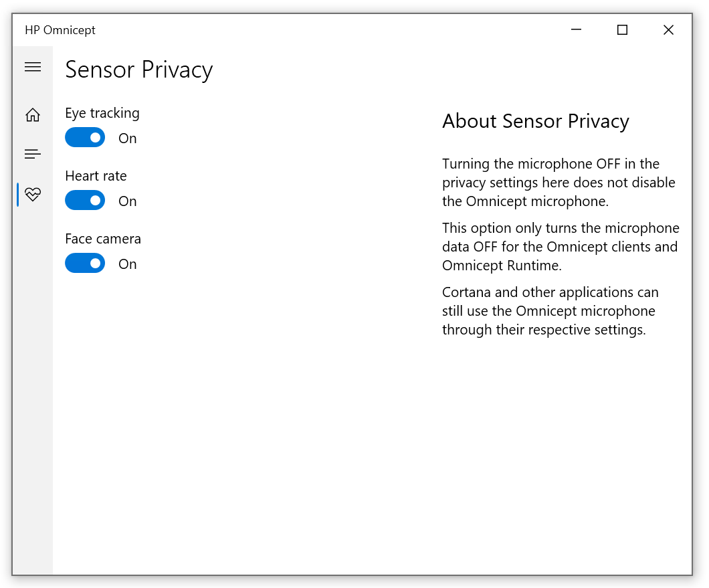
Task: Maximize the HP Omnicept window
Action: [x=622, y=30]
